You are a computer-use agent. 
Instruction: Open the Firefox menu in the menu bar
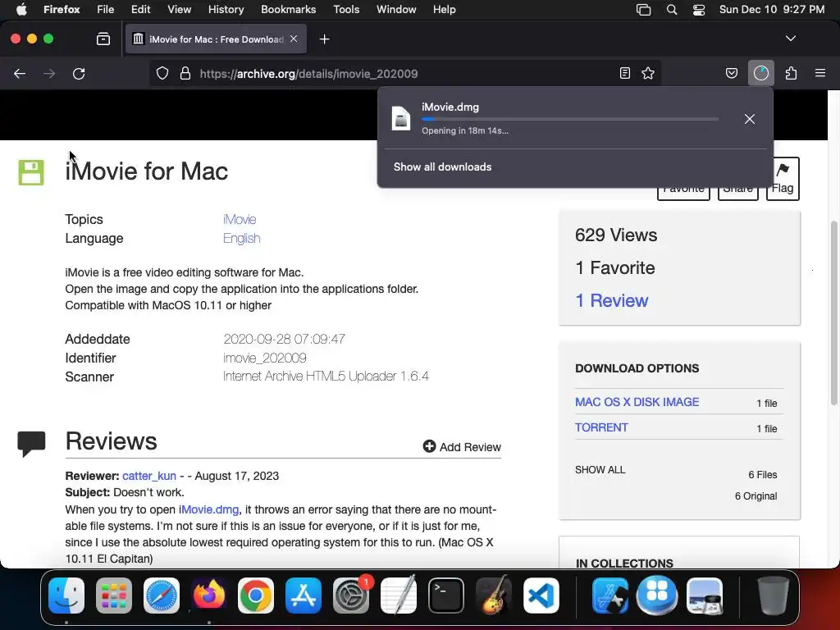coord(62,9)
